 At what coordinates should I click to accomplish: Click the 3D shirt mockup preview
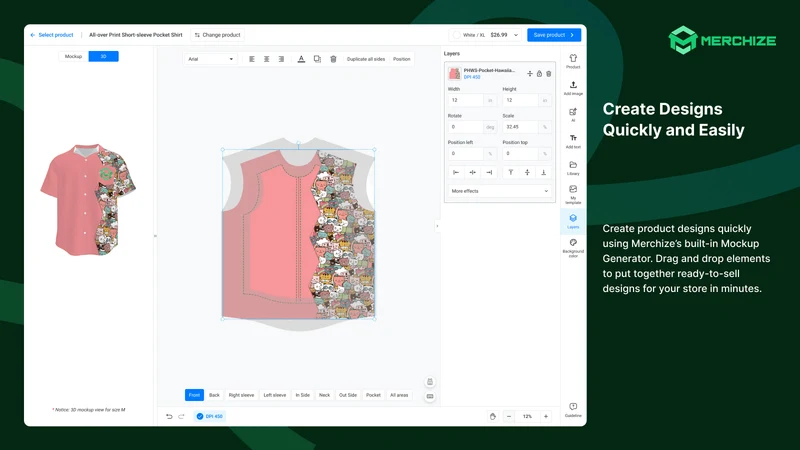[88, 199]
